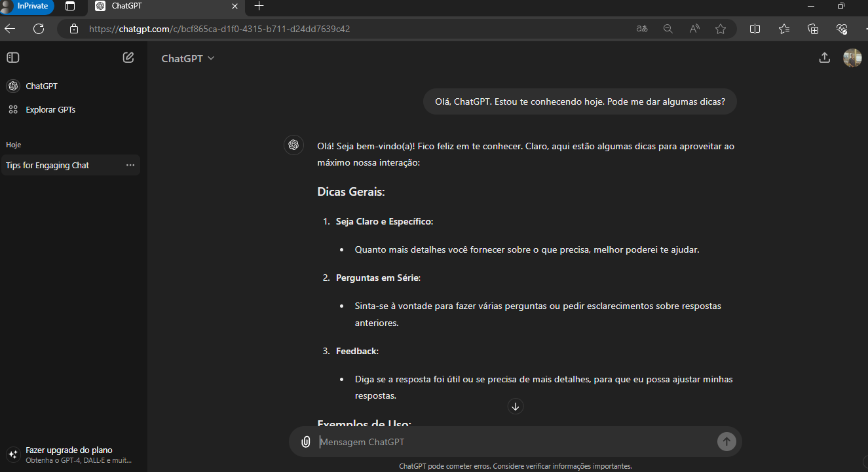Switch to the ChatGPT browser tab

coord(167,6)
